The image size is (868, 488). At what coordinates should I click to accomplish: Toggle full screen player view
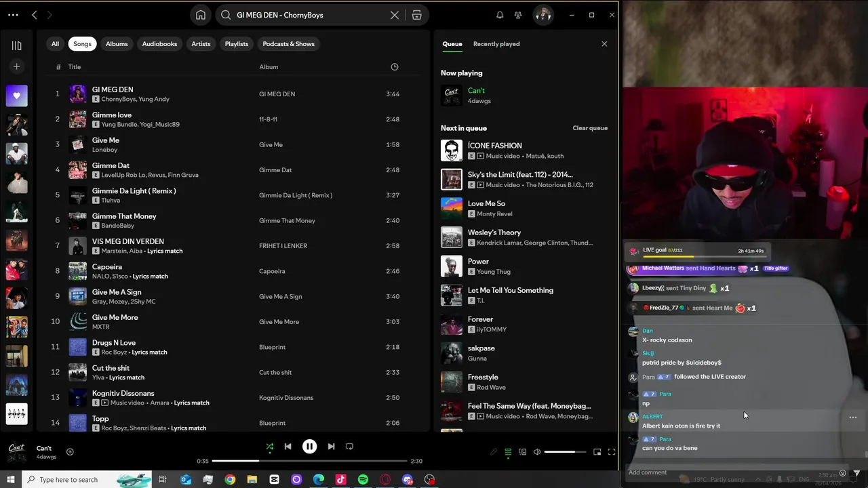(611, 452)
